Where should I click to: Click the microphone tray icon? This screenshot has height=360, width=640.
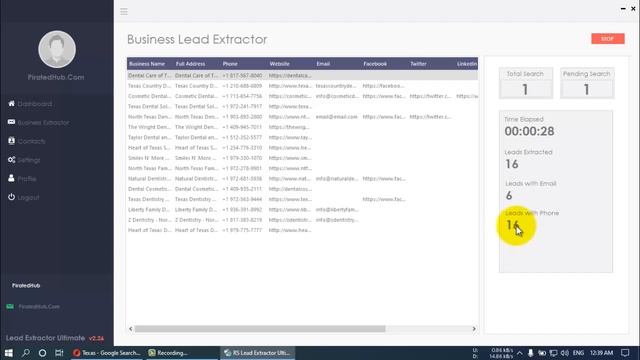[531, 353]
